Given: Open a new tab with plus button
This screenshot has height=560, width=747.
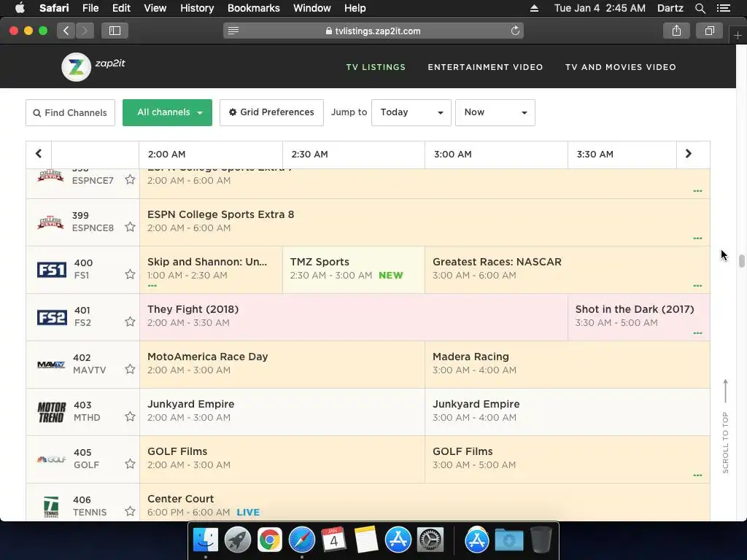Looking at the screenshot, I should pos(738,35).
